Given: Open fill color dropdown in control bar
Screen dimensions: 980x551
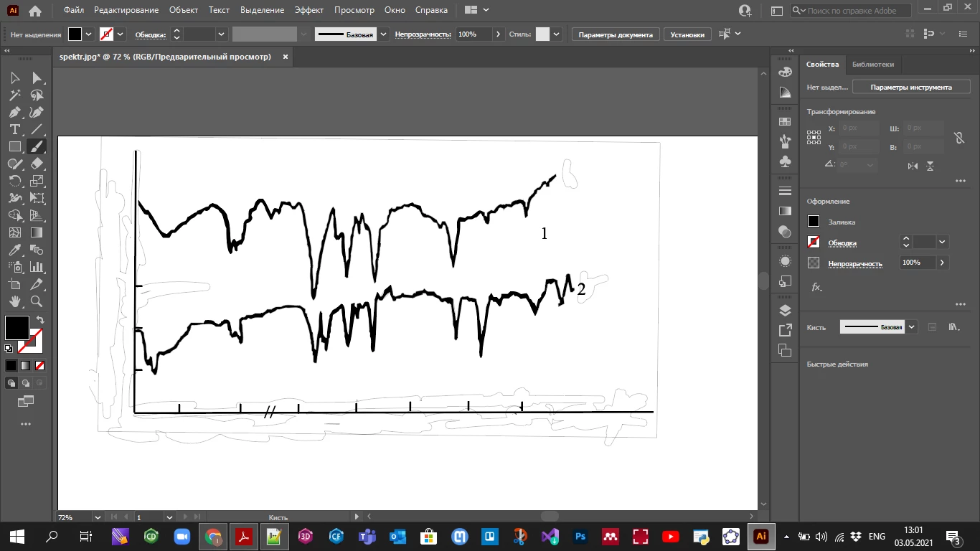Looking at the screenshot, I should 89,34.
